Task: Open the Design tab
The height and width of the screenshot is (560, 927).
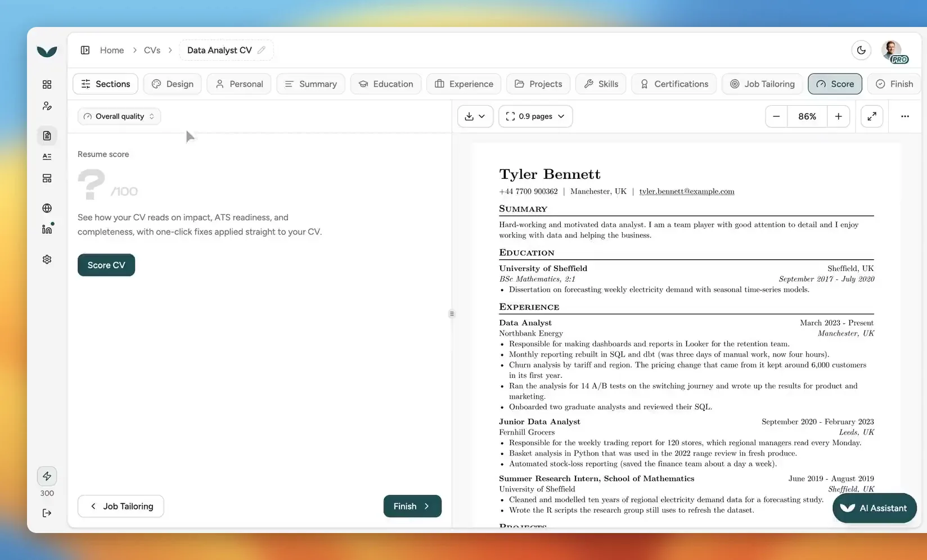Action: point(172,84)
